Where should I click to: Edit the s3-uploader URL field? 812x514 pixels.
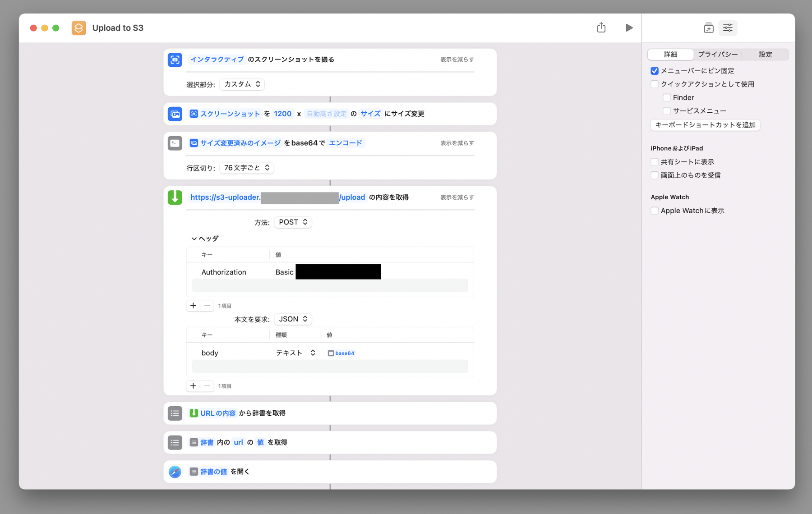(277, 197)
